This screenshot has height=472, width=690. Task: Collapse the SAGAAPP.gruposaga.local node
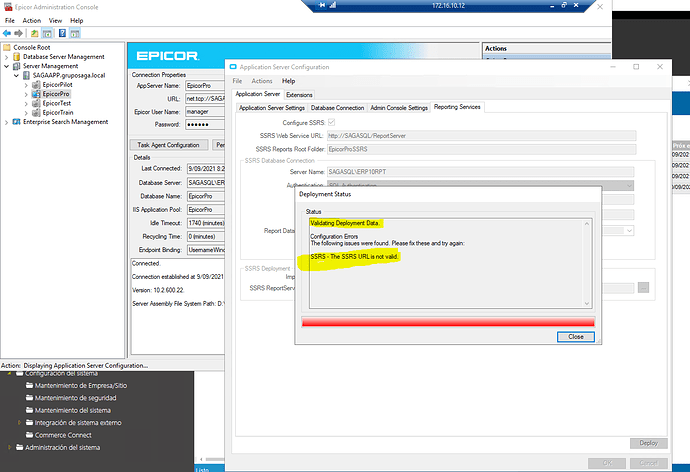click(x=16, y=75)
